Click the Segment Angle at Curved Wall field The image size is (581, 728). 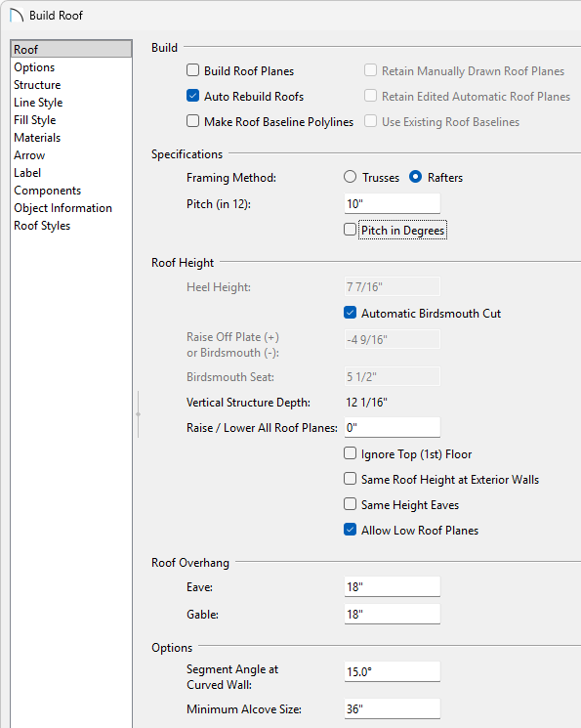[x=393, y=672]
